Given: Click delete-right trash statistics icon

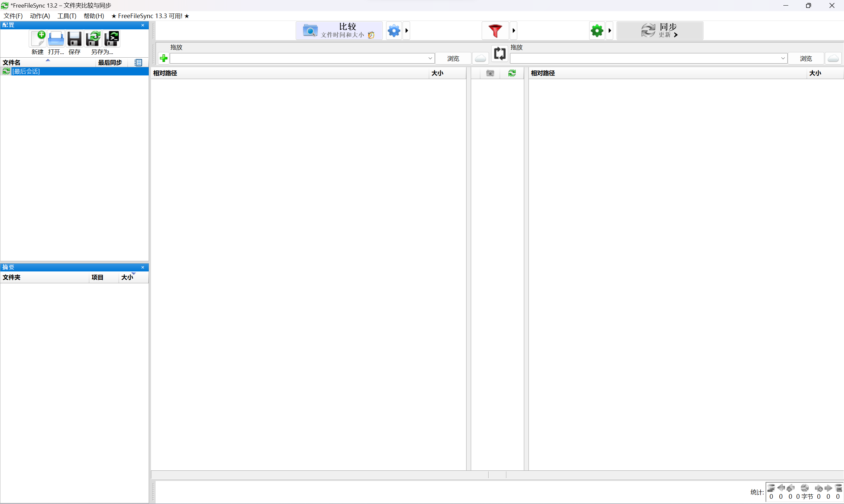Looking at the screenshot, I should [x=838, y=488].
